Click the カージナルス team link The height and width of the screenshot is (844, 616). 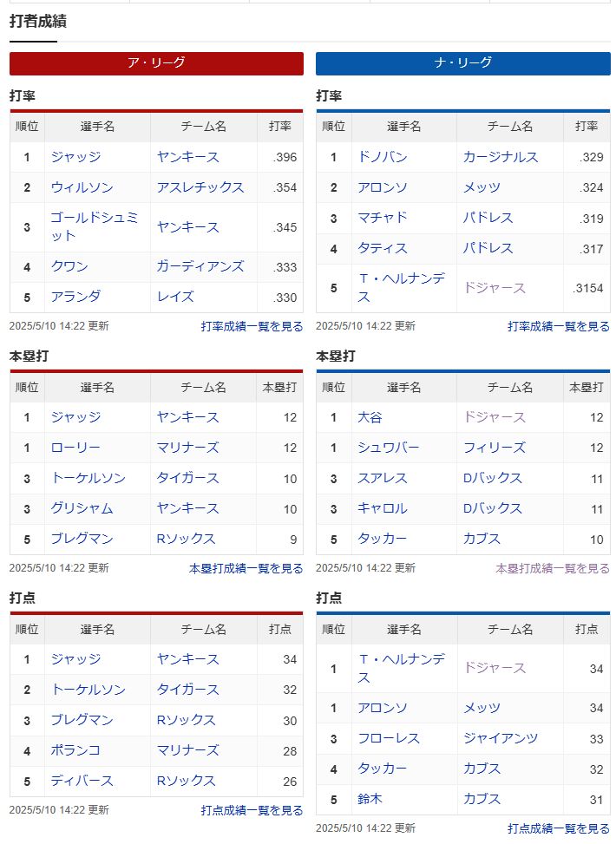point(501,157)
